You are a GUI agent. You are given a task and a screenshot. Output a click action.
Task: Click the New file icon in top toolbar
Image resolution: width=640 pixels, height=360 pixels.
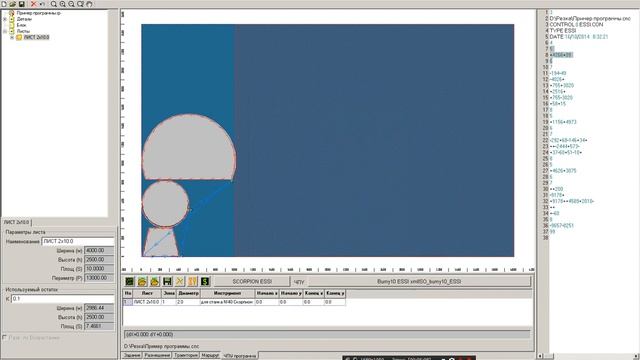pyautogui.click(x=4, y=4)
